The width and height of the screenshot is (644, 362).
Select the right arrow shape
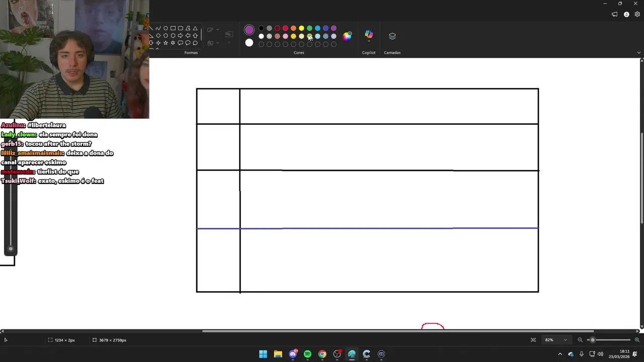[181, 36]
